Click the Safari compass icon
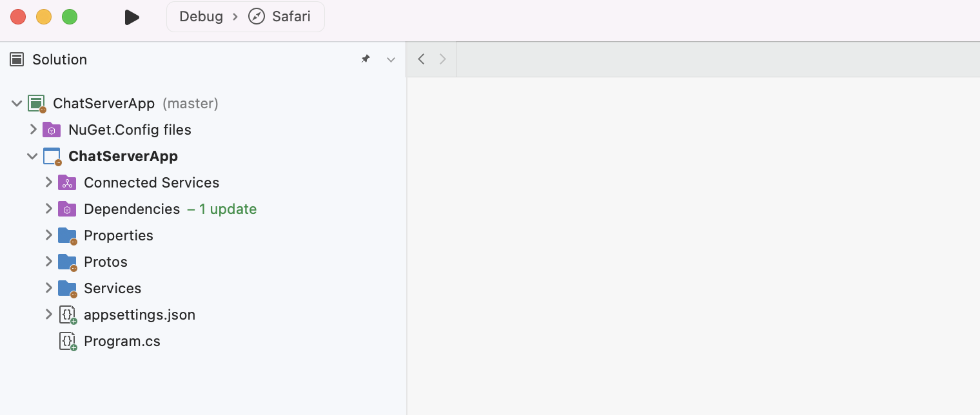The height and width of the screenshot is (415, 980). click(x=257, y=17)
